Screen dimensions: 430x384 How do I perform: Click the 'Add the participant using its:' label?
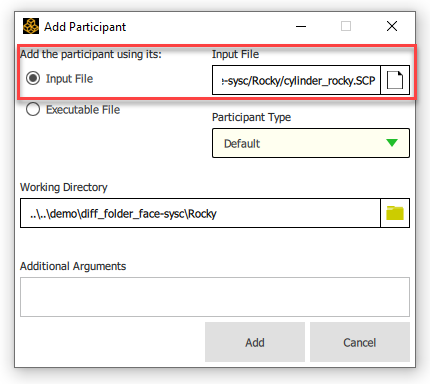tap(91, 54)
